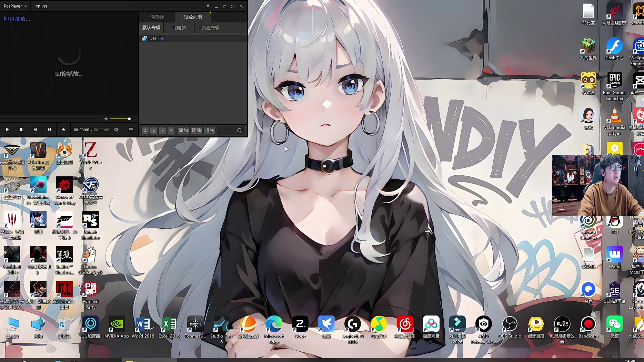Open the 微信 WeChat desktop icon
The width and height of the screenshot is (644, 362).
[615, 327]
